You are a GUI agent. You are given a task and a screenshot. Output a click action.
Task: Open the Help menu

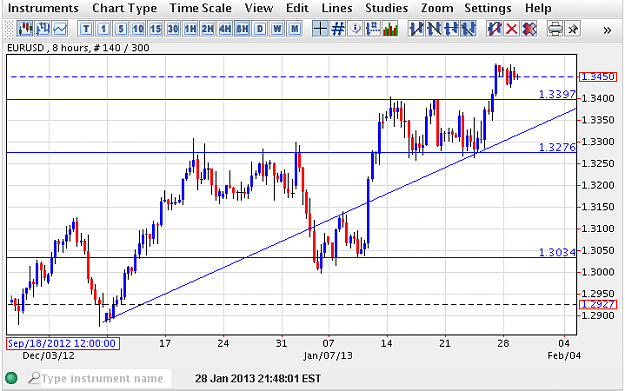(x=538, y=8)
